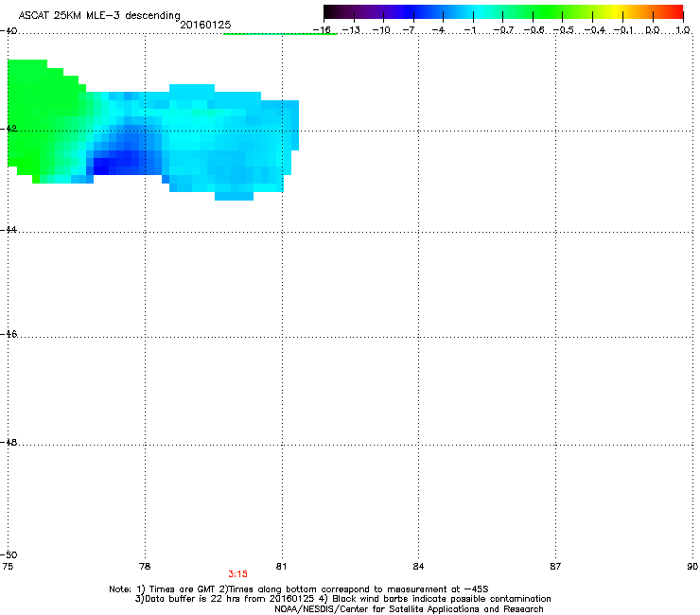The height and width of the screenshot is (615, 700).
Task: Click the colorbar tick label 1.0
Action: [683, 30]
